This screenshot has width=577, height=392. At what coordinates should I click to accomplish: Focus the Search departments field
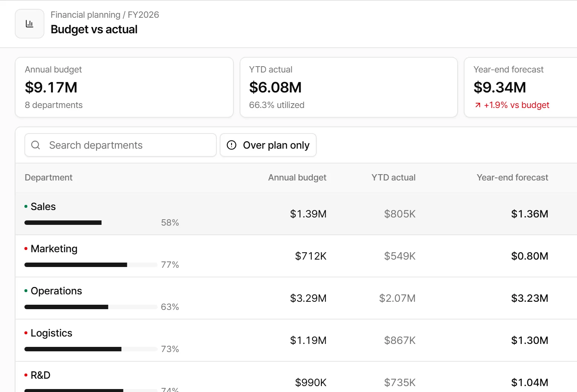(x=121, y=145)
